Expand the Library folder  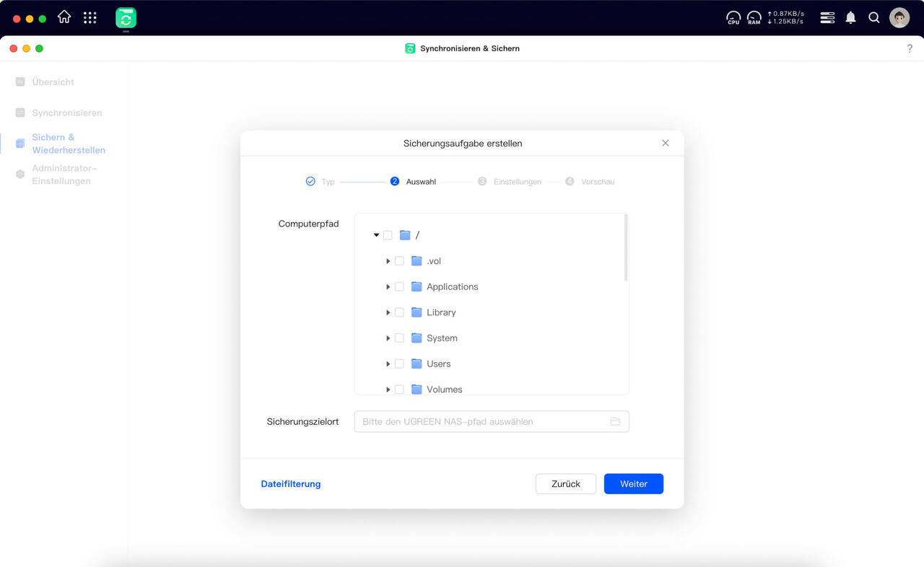(x=388, y=312)
